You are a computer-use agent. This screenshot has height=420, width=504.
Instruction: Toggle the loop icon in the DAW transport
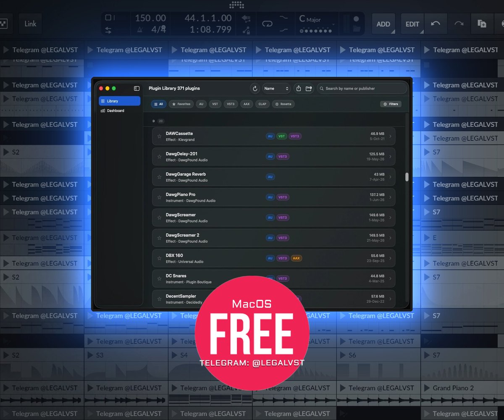267,24
